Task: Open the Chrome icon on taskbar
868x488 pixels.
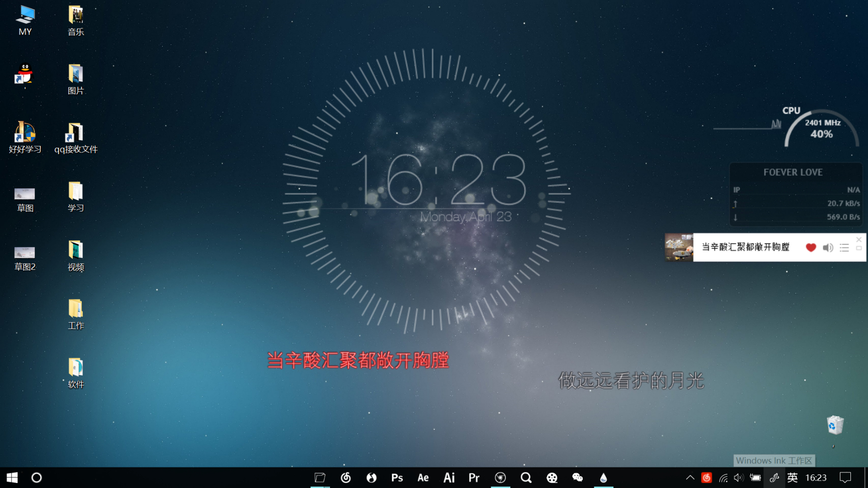Action: coord(500,477)
